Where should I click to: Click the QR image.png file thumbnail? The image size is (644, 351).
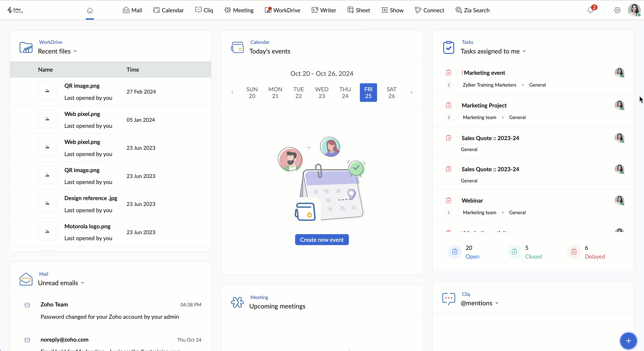47,91
